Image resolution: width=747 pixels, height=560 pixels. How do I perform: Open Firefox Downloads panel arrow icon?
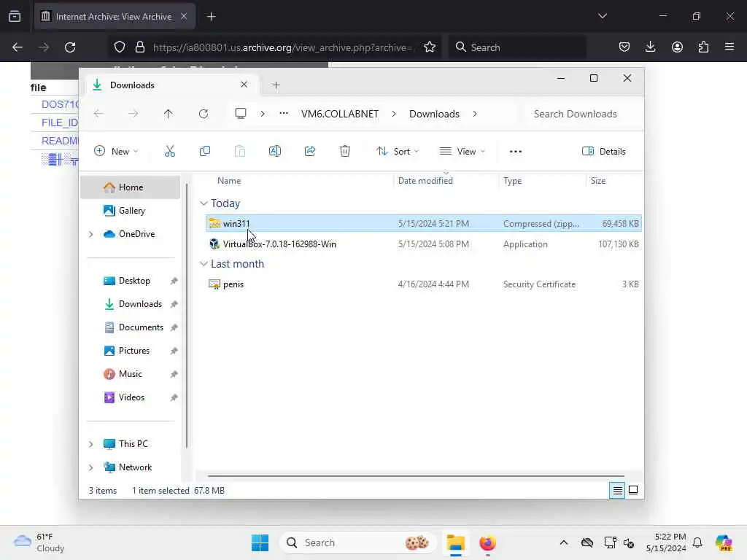tap(650, 47)
